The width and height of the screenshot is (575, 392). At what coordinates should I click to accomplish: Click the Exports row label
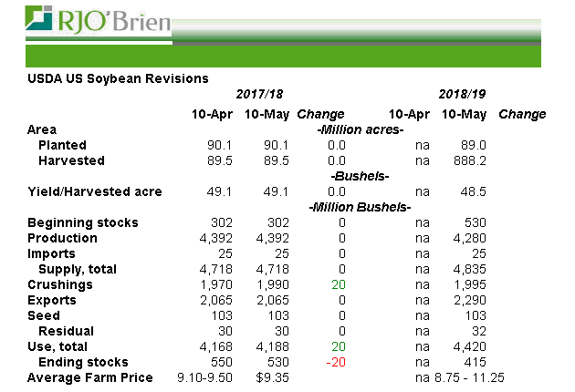(x=53, y=300)
